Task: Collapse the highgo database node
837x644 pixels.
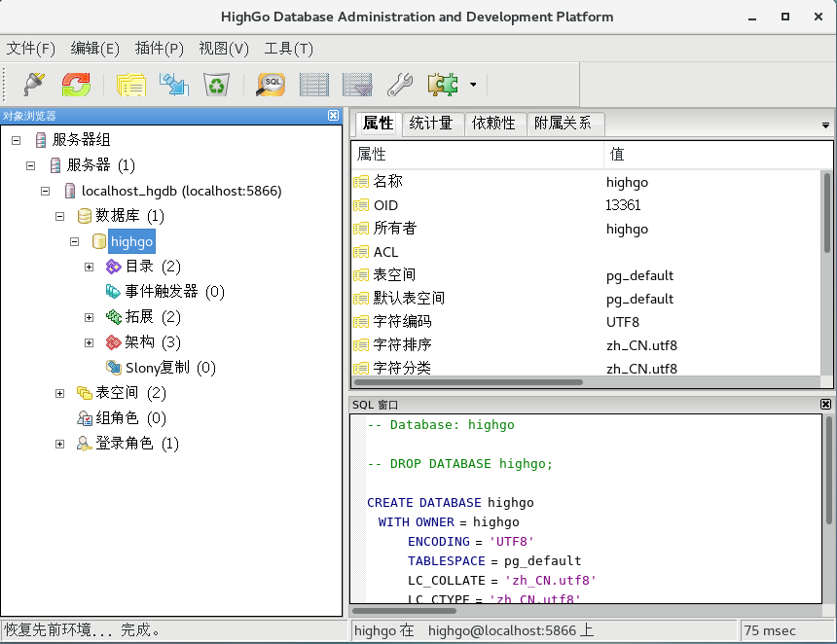Action: [x=74, y=240]
